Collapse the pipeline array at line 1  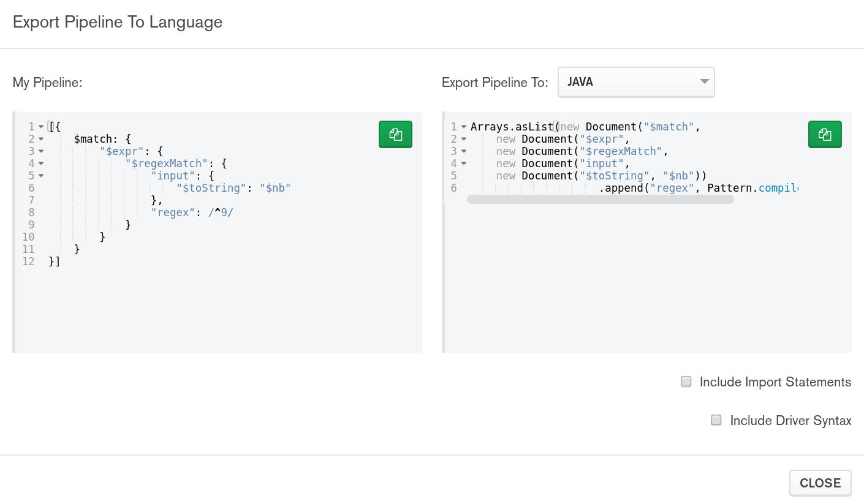point(40,126)
